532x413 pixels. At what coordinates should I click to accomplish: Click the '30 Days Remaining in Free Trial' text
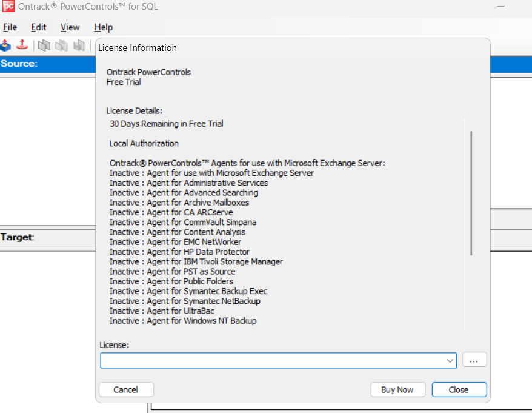tap(167, 124)
